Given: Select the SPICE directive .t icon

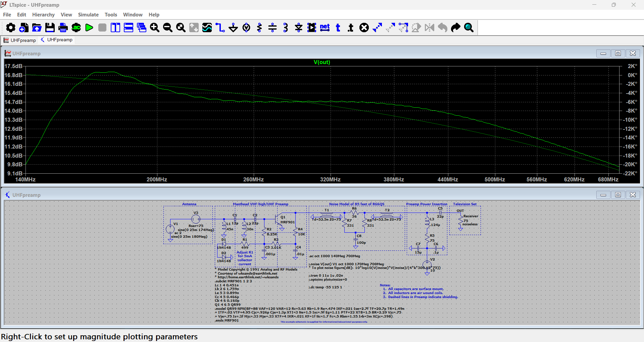Looking at the screenshot, I should pyautogui.click(x=351, y=27).
